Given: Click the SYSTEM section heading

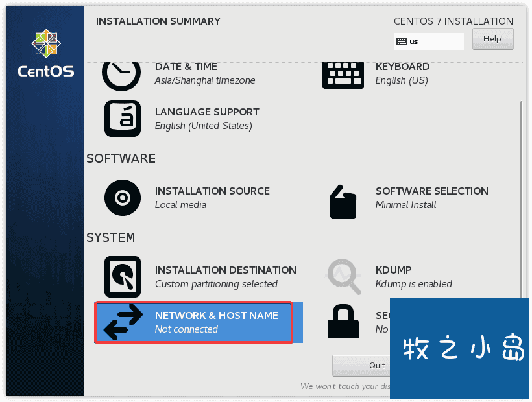Looking at the screenshot, I should point(110,237).
